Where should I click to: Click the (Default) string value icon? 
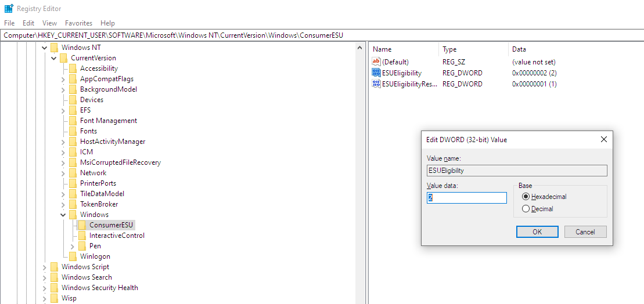(x=376, y=62)
